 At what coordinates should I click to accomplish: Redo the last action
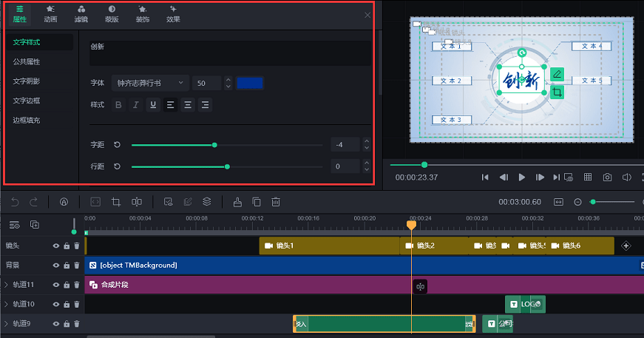tap(34, 202)
